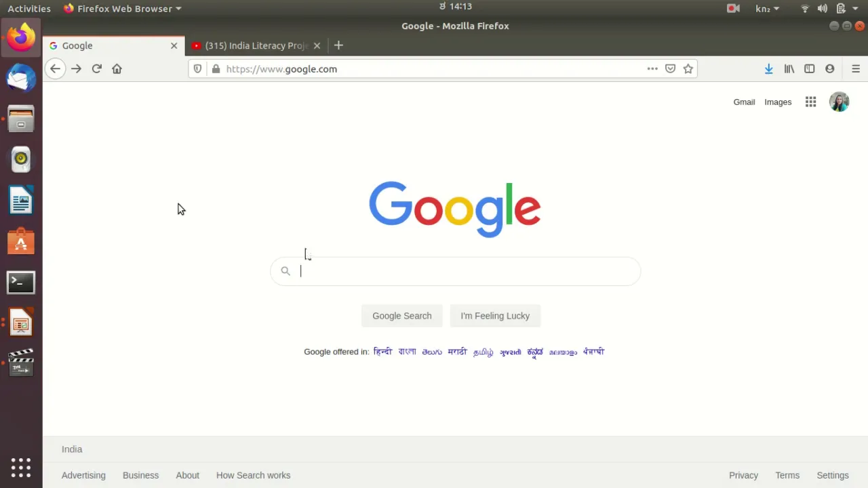The height and width of the screenshot is (488, 868).
Task: Open the video editor clapperboard dock icon
Action: pyautogui.click(x=21, y=363)
